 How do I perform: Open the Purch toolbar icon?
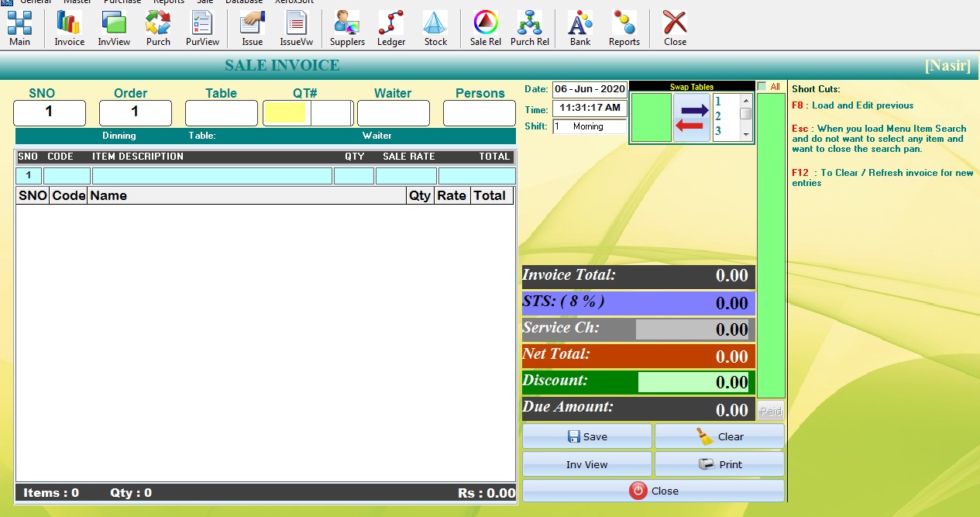(x=158, y=29)
